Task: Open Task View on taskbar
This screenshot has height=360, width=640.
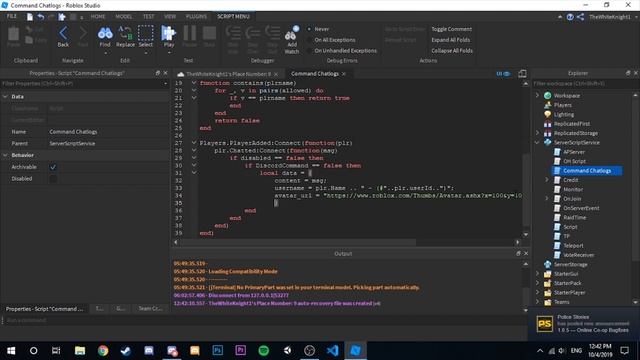Action: [56, 351]
